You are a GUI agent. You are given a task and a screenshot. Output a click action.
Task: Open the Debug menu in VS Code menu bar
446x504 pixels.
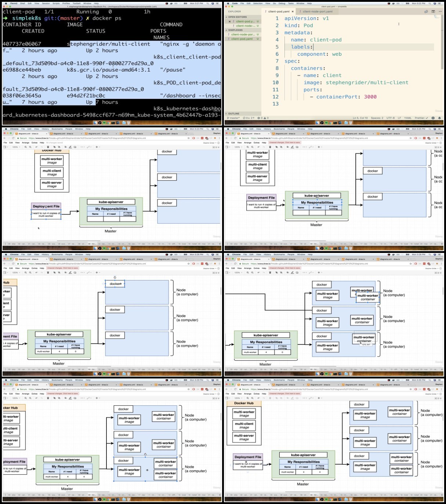click(x=282, y=3)
